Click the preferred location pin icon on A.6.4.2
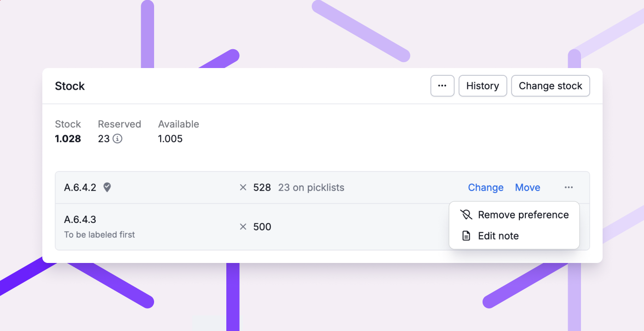This screenshot has height=331, width=644. (x=107, y=187)
